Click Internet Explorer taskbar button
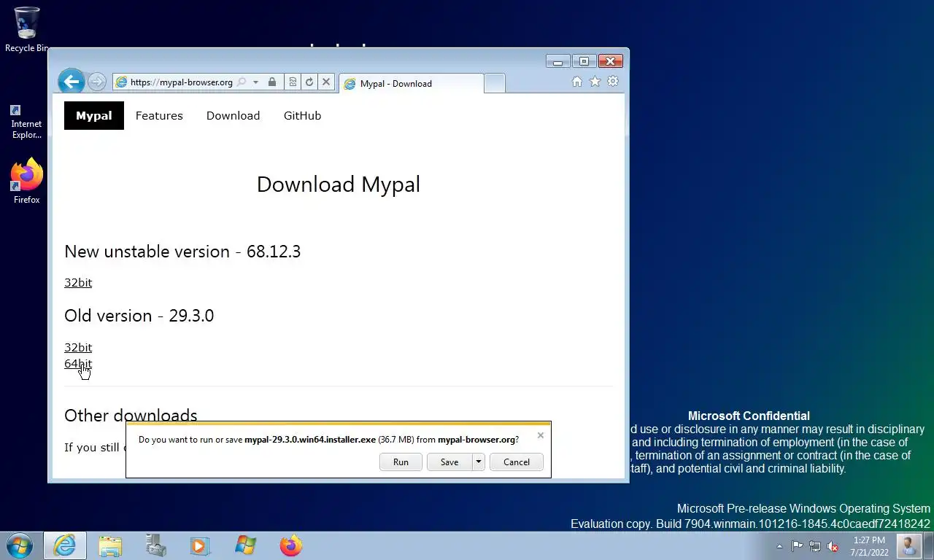Viewport: 934px width, 560px height. (64, 545)
